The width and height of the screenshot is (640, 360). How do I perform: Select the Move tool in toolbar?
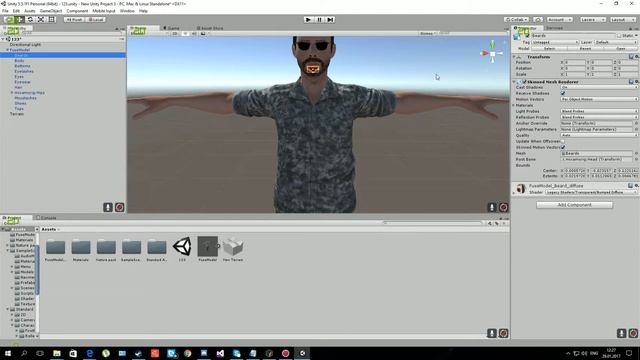pos(19,20)
